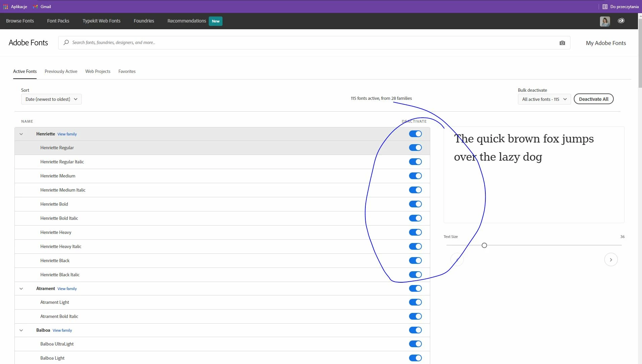Click the next sample text arrow
Viewport: 642px width, 364px height.
click(x=611, y=259)
